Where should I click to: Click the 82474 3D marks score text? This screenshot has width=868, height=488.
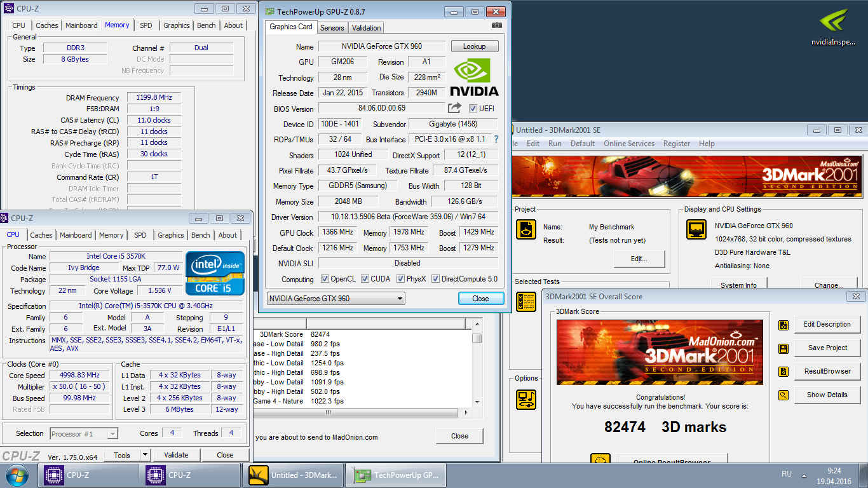(x=665, y=428)
